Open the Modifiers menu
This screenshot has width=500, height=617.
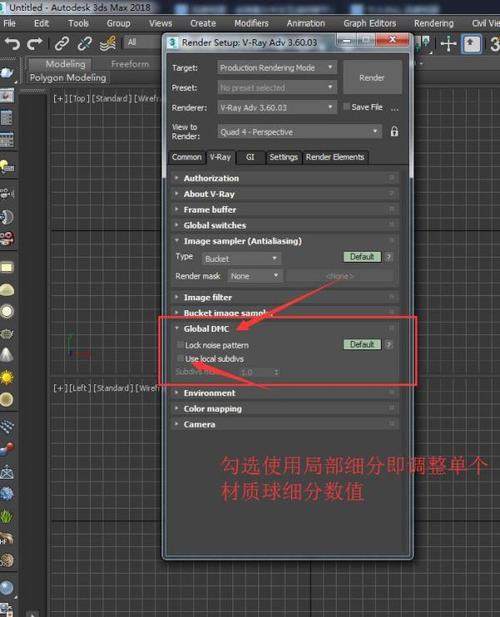[x=251, y=23]
